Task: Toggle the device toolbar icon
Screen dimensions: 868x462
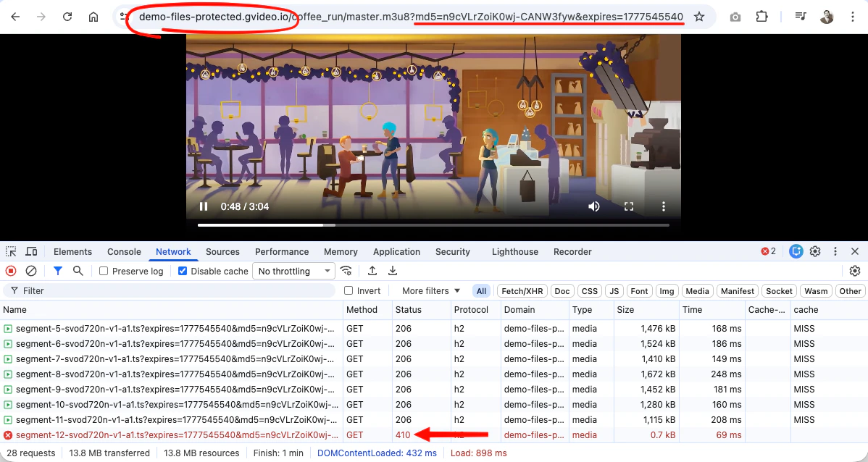Action: pyautogui.click(x=32, y=252)
